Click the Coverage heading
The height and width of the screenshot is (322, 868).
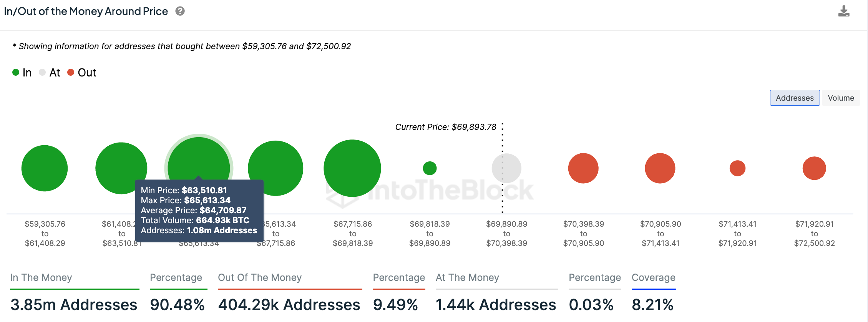tap(653, 277)
